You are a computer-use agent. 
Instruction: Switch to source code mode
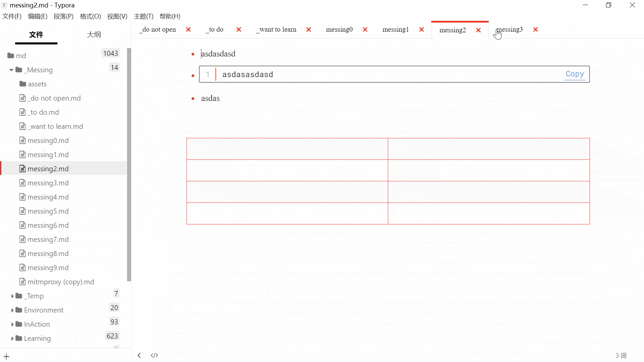(154, 355)
